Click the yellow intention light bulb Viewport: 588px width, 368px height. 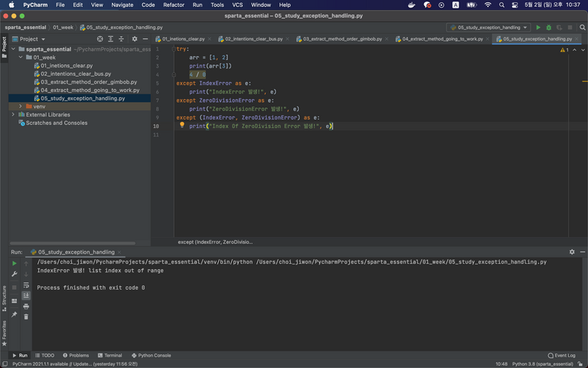[x=182, y=125]
